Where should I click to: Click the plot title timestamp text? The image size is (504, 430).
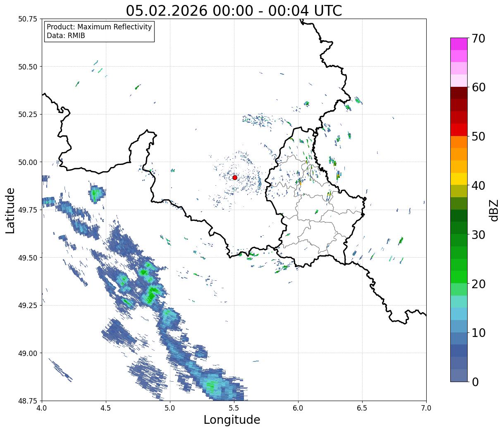point(234,10)
